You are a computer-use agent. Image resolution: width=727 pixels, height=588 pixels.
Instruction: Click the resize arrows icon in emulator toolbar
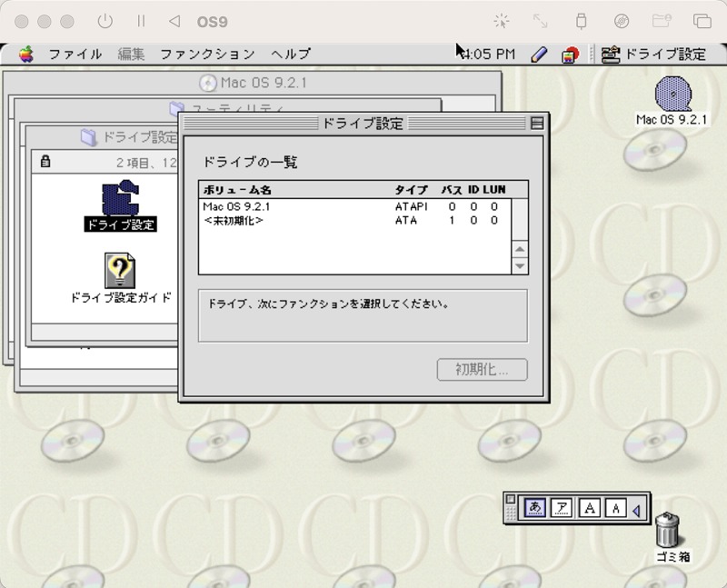point(540,21)
